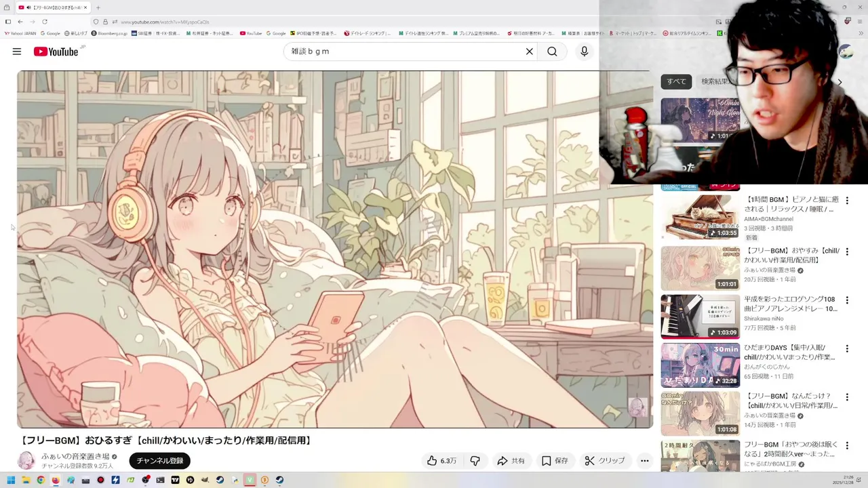Go to the YouTube home logo
This screenshot has height=488, width=868.
point(56,52)
